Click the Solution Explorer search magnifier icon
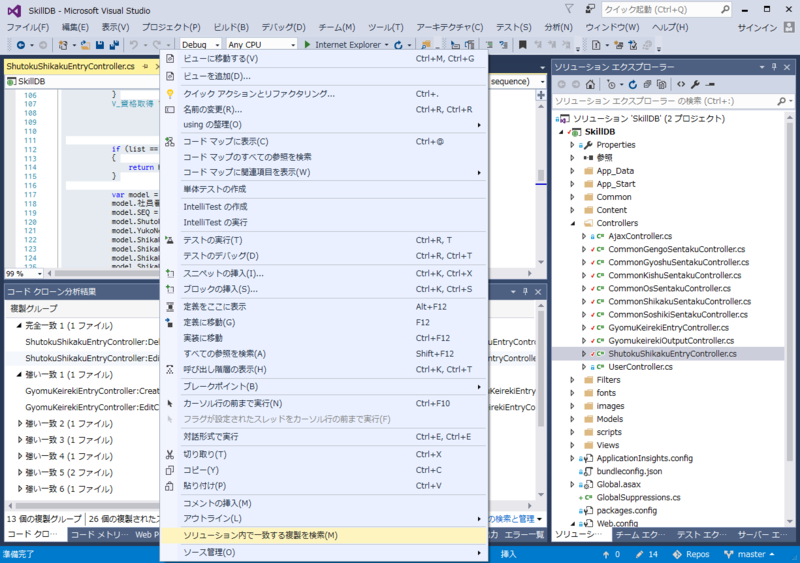The height and width of the screenshot is (563, 800). [782, 101]
